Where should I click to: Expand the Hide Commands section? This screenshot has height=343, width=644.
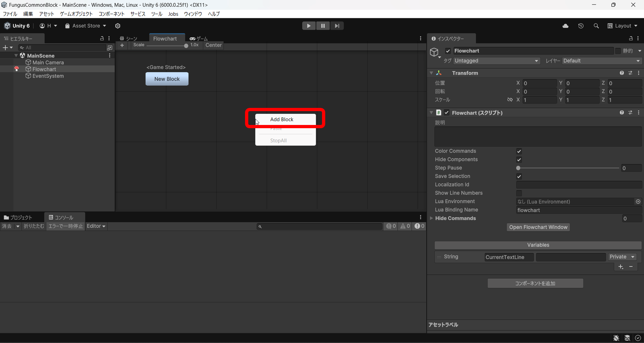[432, 218]
